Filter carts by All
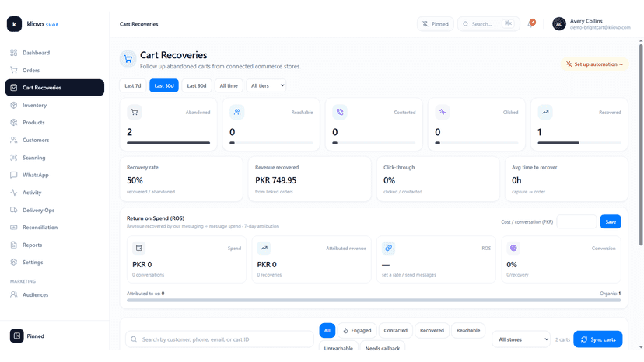 coord(327,330)
